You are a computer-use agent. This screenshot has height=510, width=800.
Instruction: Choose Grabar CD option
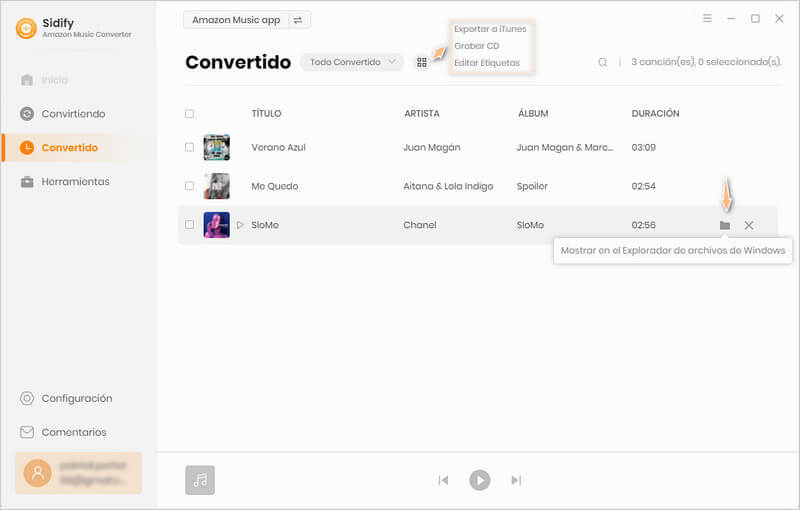coord(477,46)
